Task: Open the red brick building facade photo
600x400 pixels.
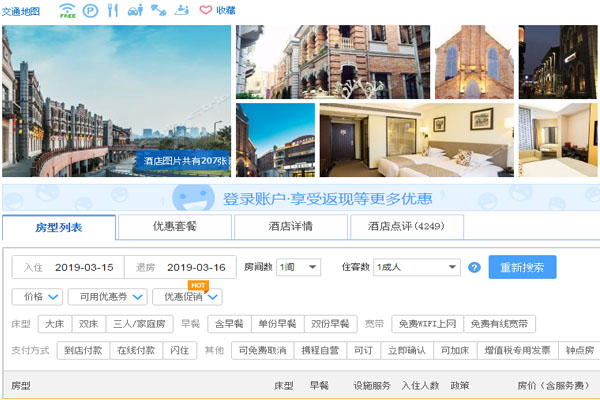Action: (x=333, y=62)
